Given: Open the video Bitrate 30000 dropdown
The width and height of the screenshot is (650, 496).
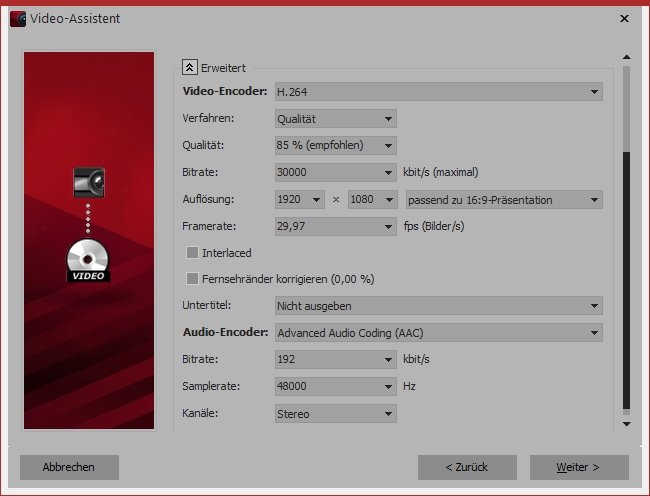Looking at the screenshot, I should 335,172.
